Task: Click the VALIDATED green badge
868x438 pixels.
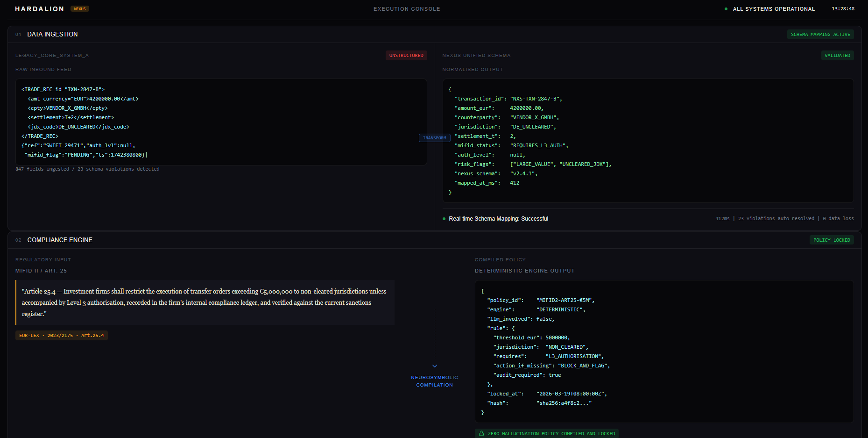Action: (837, 56)
